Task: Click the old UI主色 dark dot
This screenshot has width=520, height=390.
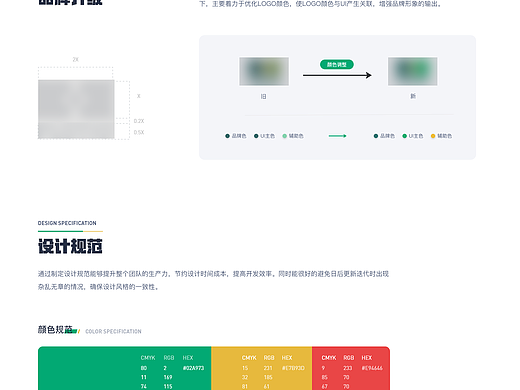Action: [256, 136]
